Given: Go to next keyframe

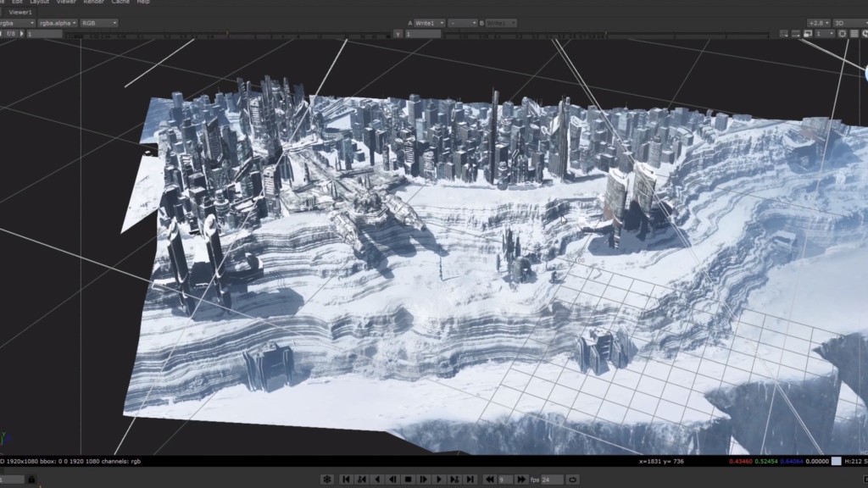Looking at the screenshot, I should coord(454,480).
